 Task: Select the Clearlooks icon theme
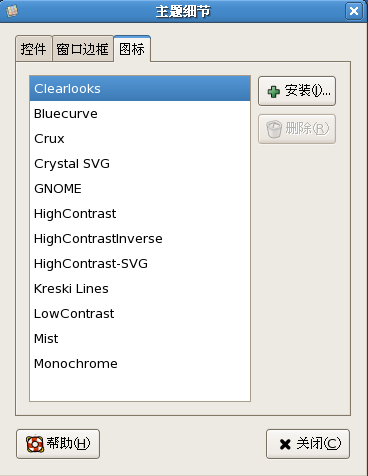tap(140, 89)
